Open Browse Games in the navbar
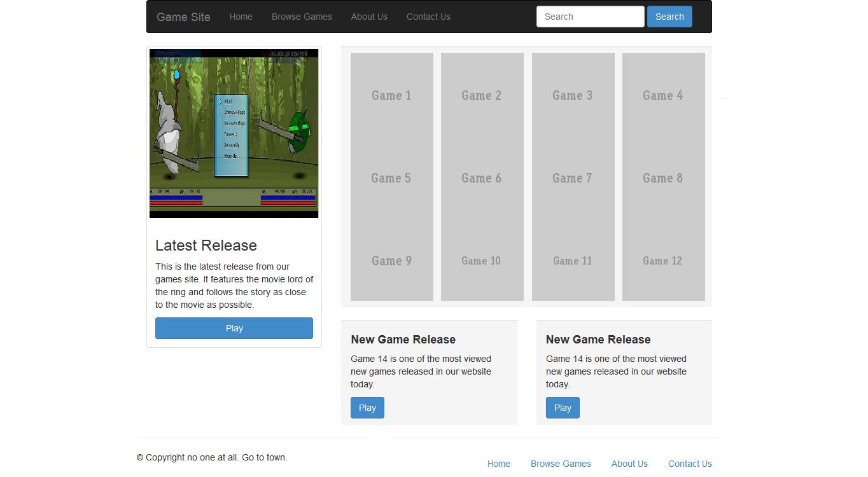 pyautogui.click(x=302, y=17)
